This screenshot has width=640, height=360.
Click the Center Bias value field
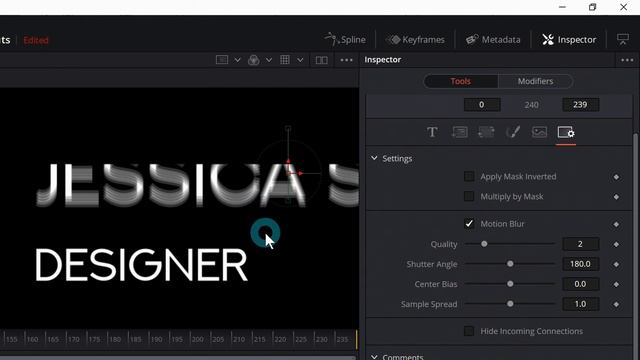coord(580,284)
